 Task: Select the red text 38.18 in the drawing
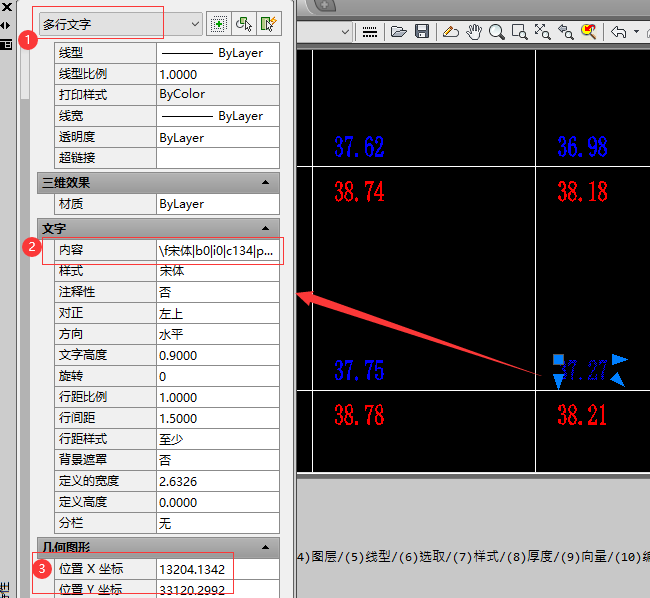[x=582, y=192]
